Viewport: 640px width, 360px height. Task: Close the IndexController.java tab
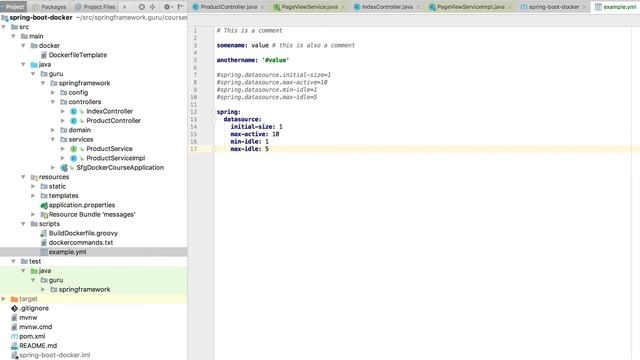coord(418,7)
